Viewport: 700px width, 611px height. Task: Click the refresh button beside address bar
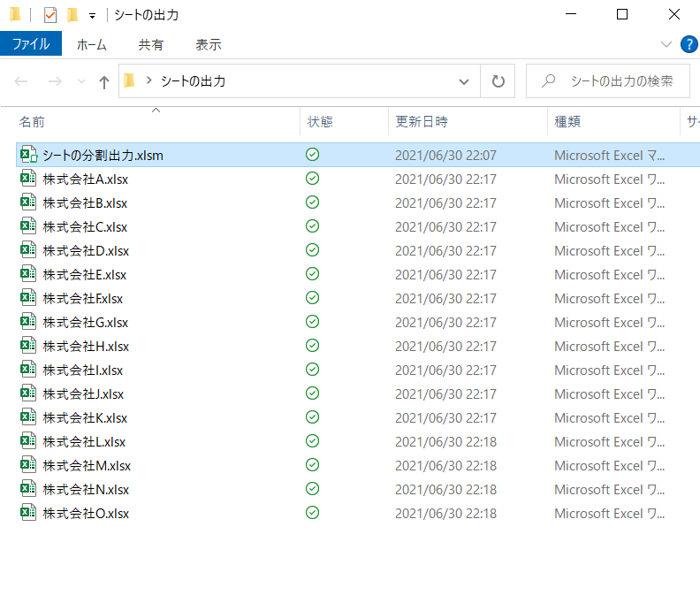click(x=498, y=81)
